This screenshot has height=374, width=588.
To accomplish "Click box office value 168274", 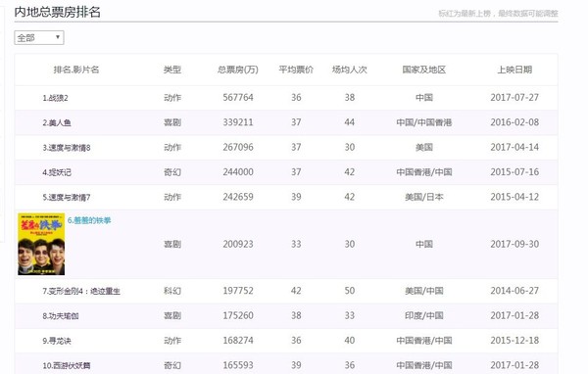I will 238,341.
